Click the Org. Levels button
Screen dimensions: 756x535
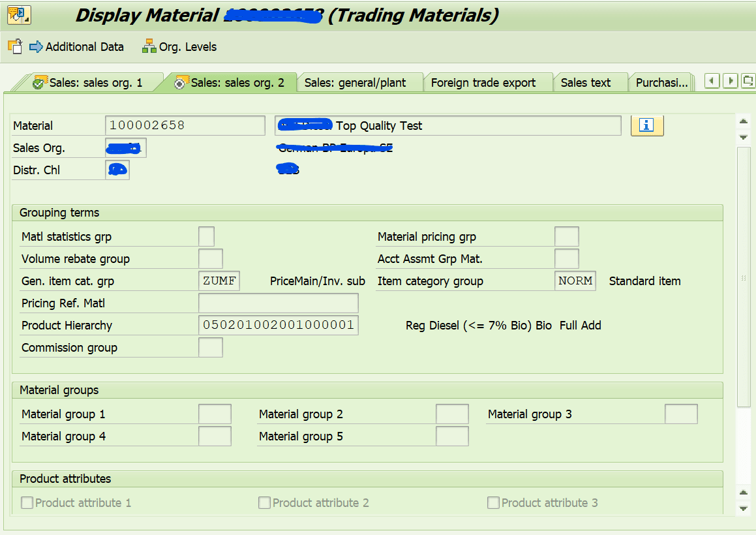(x=185, y=47)
